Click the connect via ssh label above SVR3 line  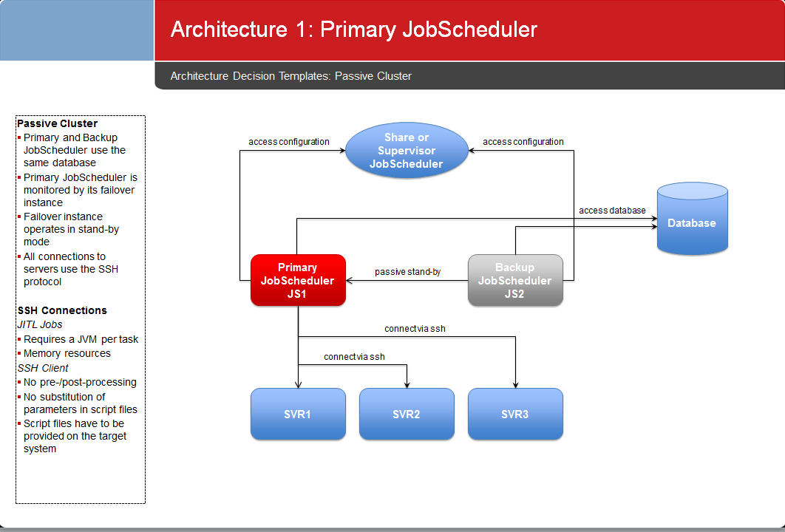tap(415, 328)
